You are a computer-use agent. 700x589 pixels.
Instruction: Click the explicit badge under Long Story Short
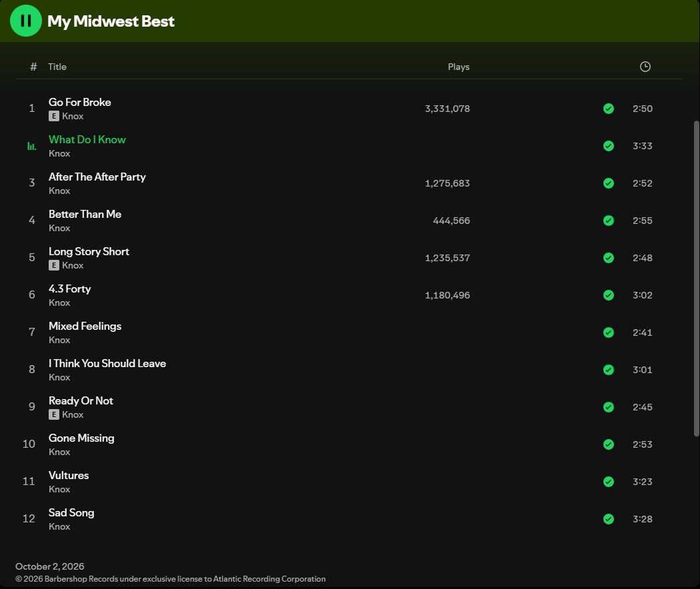tap(53, 265)
